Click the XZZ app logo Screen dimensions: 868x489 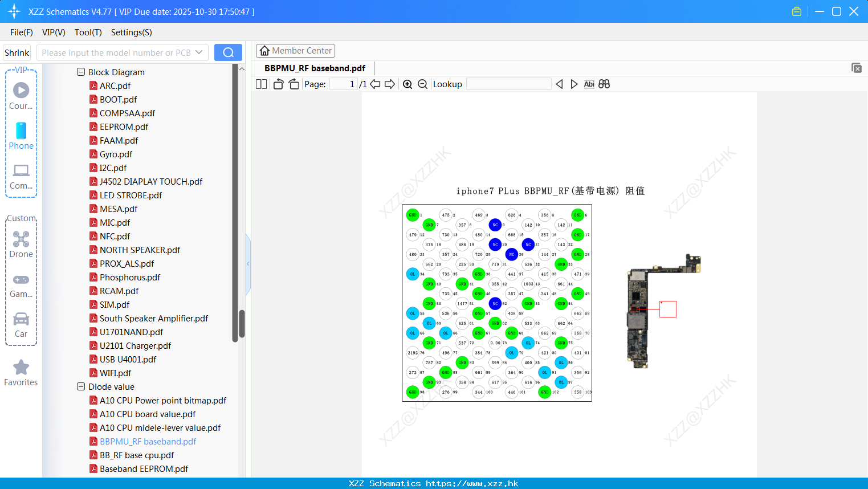(14, 11)
